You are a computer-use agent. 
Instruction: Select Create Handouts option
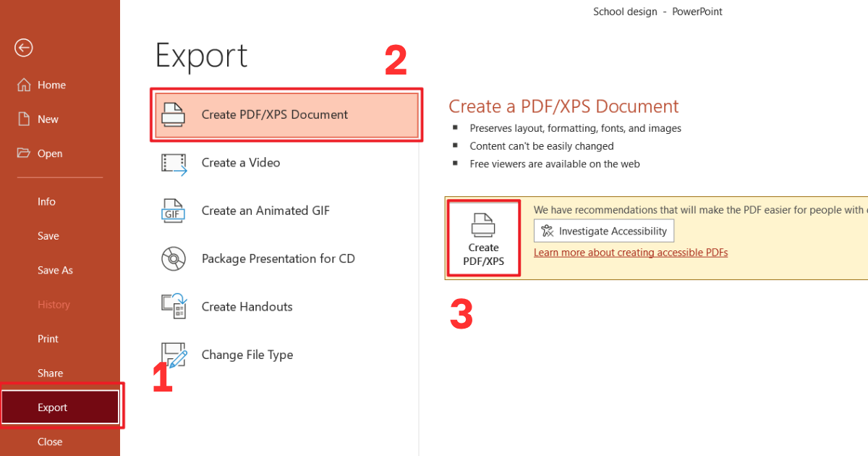[286, 306]
